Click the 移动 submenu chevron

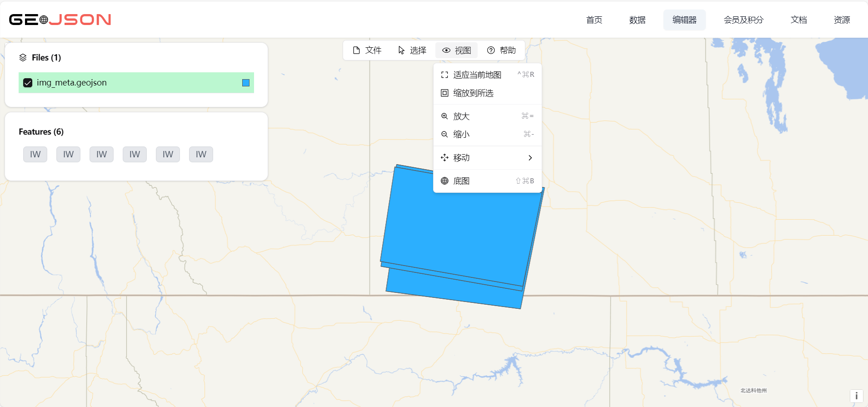click(530, 158)
